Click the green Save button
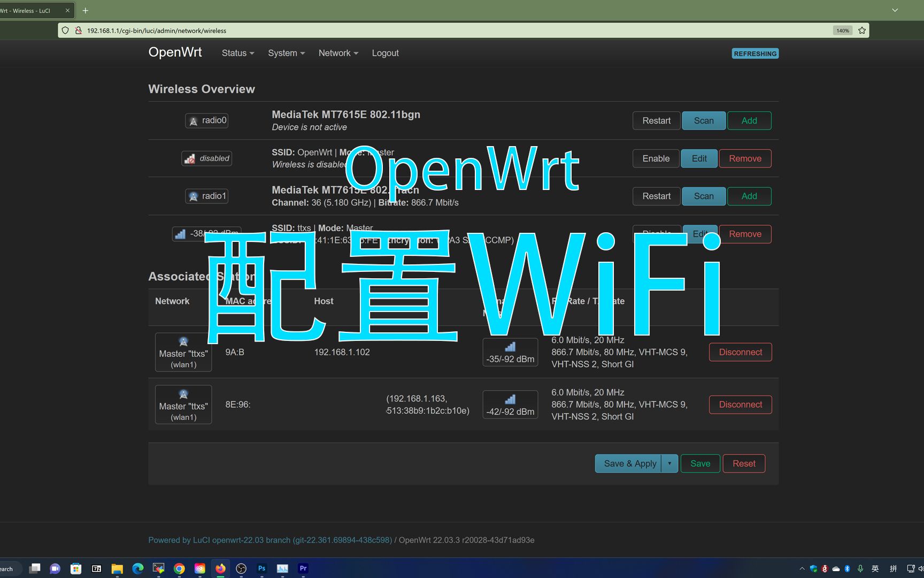Screen dimensions: 924x578 (700, 463)
